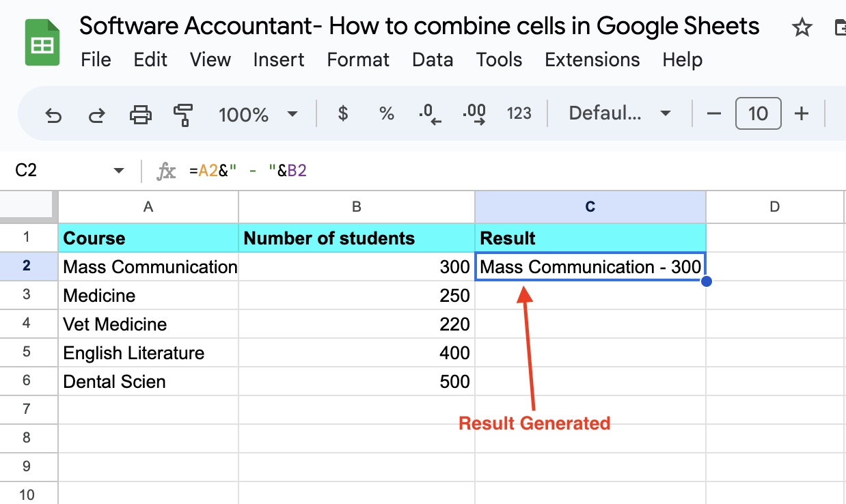
Task: Click the fx function icon
Action: coord(166,171)
